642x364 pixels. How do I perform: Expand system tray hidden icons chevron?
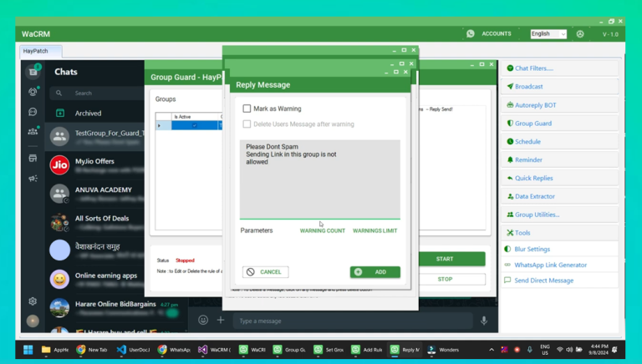492,350
